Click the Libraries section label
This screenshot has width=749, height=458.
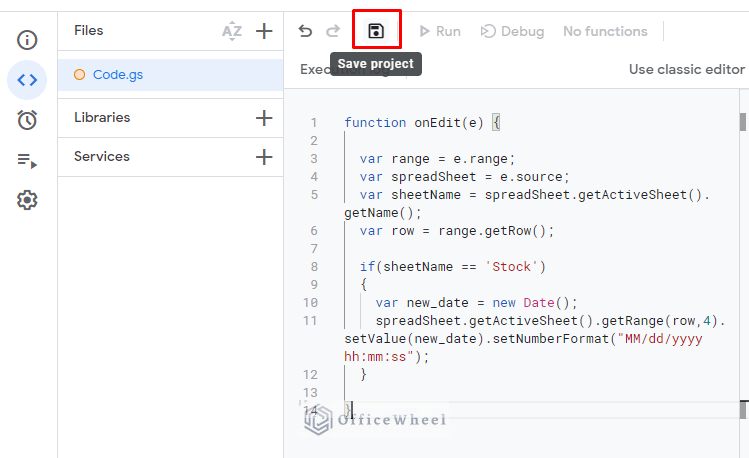[102, 117]
